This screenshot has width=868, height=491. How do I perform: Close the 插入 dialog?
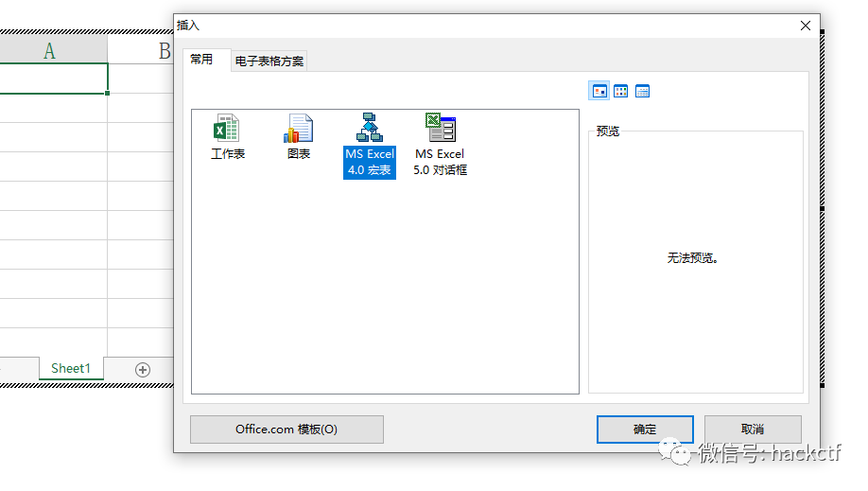tap(806, 26)
